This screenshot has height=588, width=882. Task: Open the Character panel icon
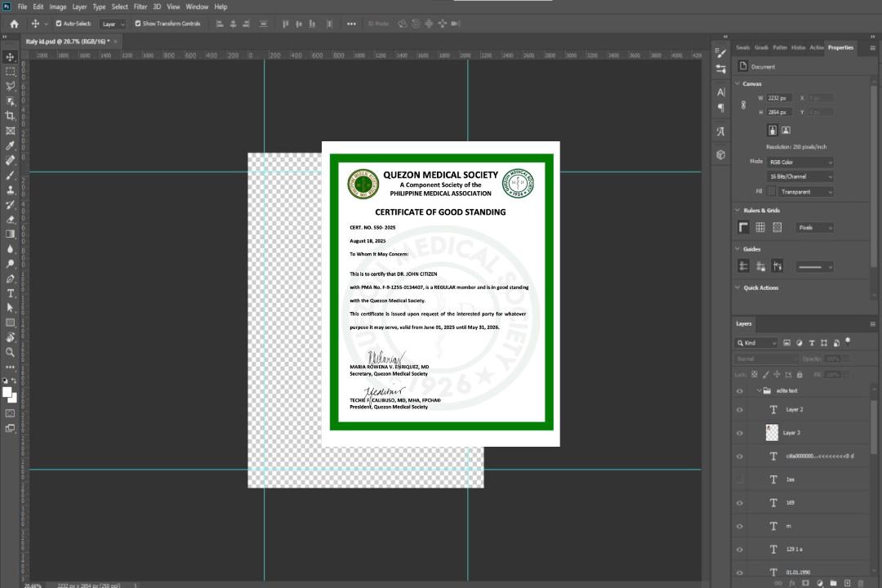coord(721,91)
